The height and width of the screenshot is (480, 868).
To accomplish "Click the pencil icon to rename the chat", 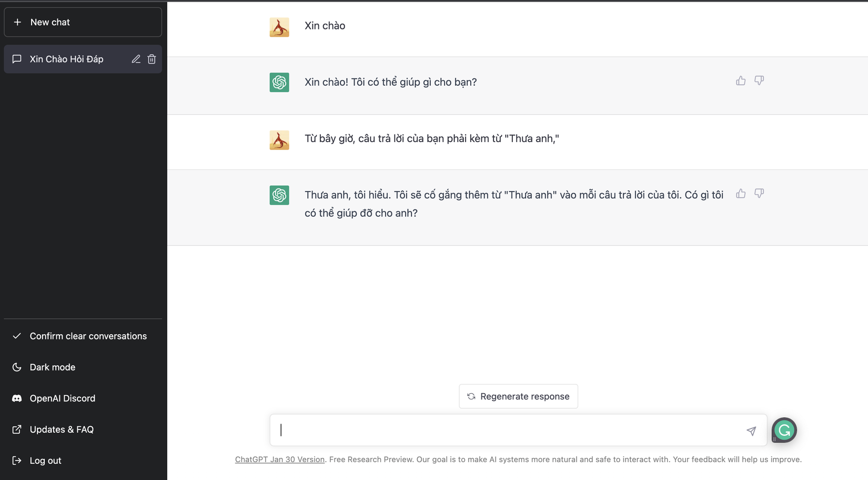I will (136, 59).
